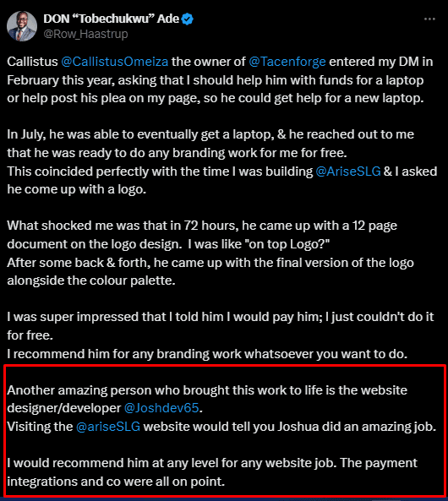Click the line starting "I recommend him for any branding"
This screenshot has width=448, height=501.
coord(207,354)
